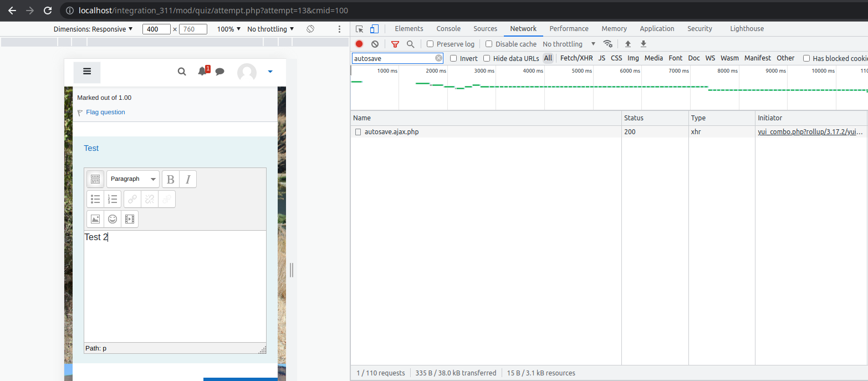Switch to the Sources tab

point(486,29)
